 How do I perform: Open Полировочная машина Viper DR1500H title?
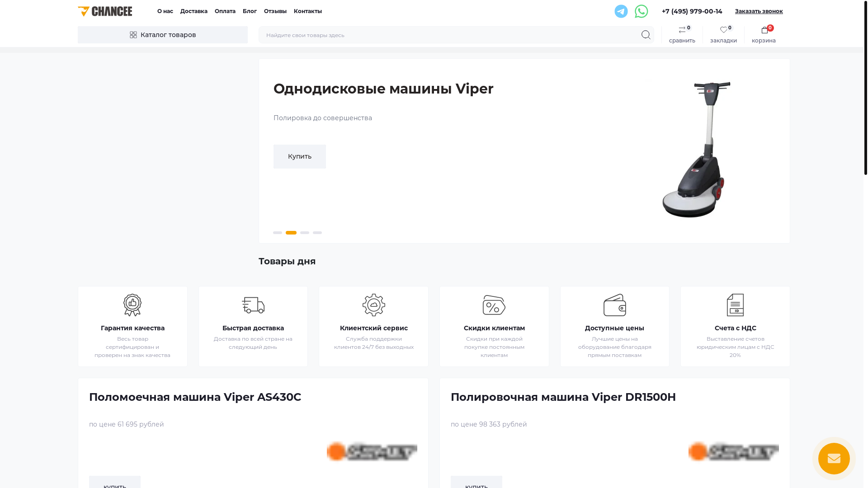coord(563,397)
